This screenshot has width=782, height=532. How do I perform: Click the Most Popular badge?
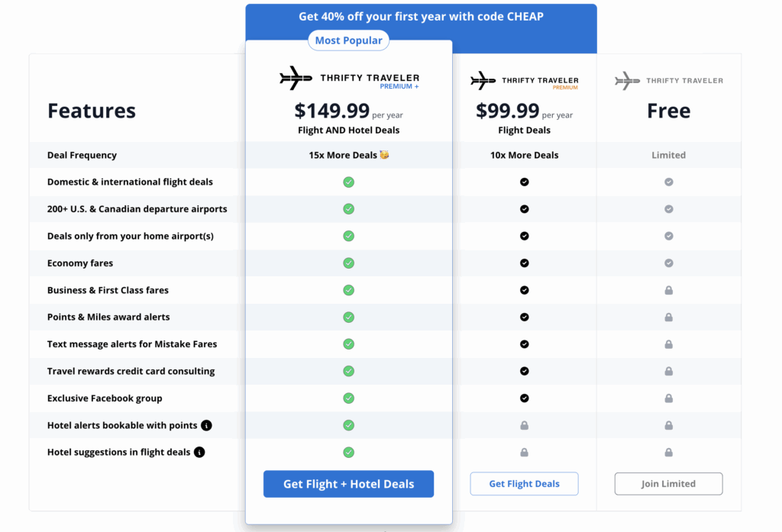point(348,40)
